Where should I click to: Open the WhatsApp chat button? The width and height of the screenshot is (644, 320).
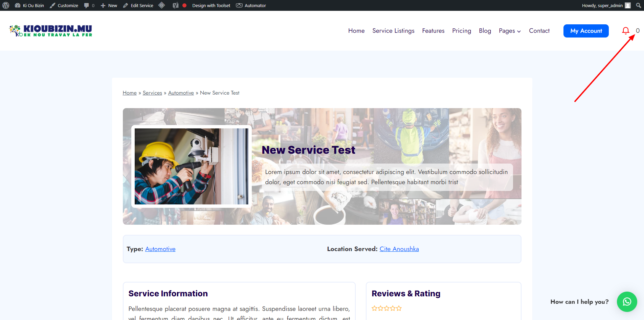pos(627,302)
